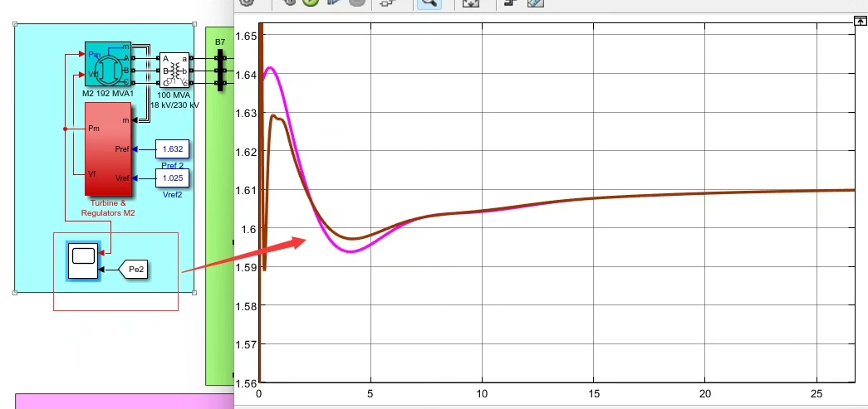Click the top-left selection handle of cyan area
Viewport: 868px width, 409px height.
14,24
